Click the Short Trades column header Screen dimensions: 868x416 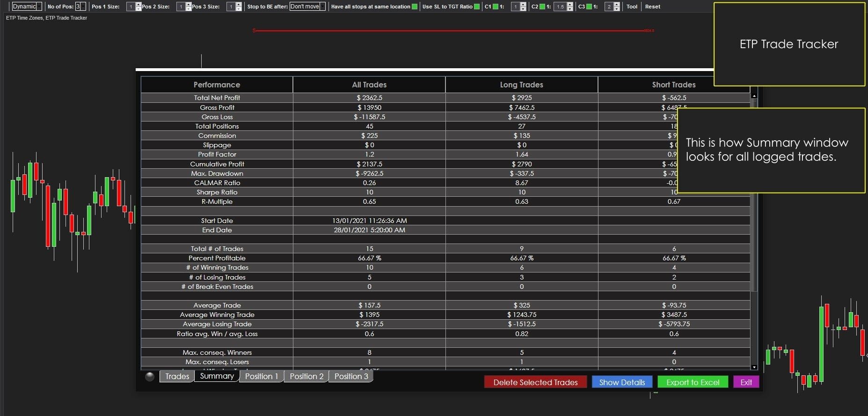pyautogui.click(x=674, y=85)
